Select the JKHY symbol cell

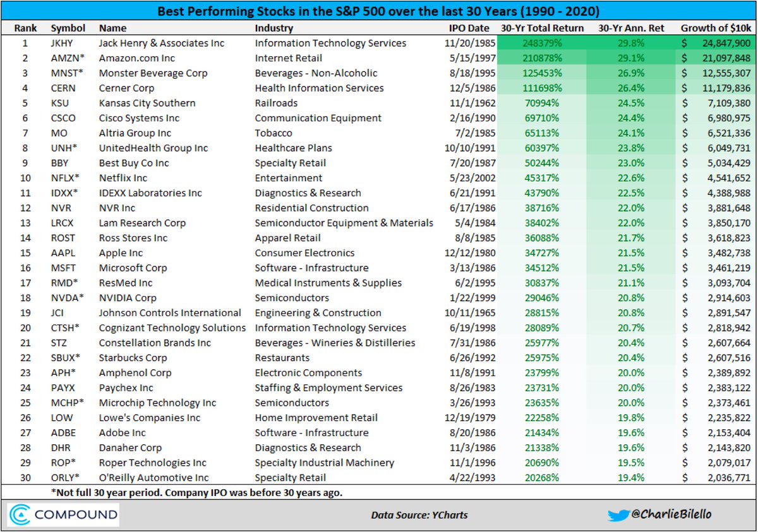tap(62, 43)
